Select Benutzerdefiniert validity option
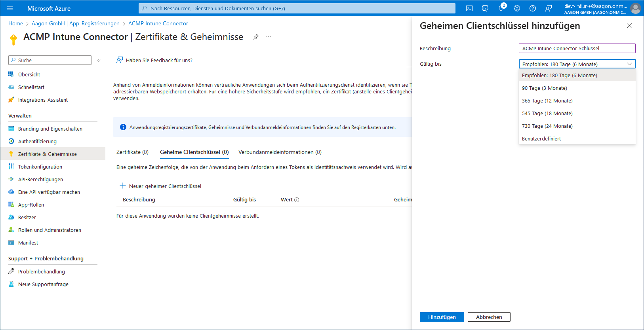644x330 pixels. click(x=541, y=139)
